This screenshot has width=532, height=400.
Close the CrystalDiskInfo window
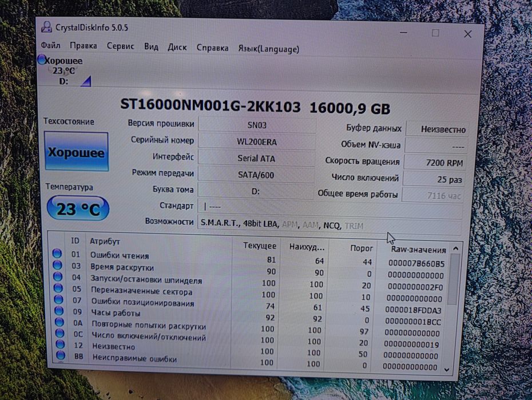click(x=468, y=34)
